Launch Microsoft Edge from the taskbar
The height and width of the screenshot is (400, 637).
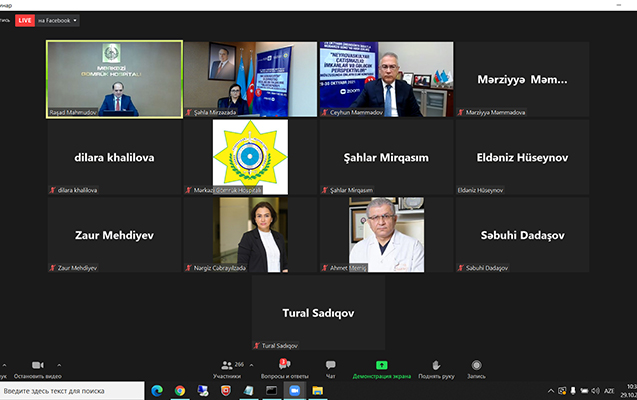157,390
